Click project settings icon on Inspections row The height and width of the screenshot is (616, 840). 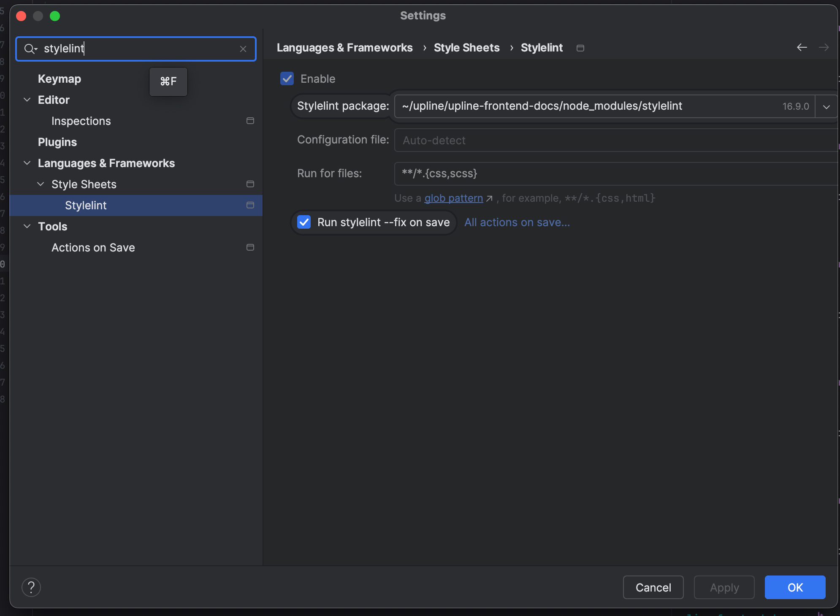pos(250,121)
